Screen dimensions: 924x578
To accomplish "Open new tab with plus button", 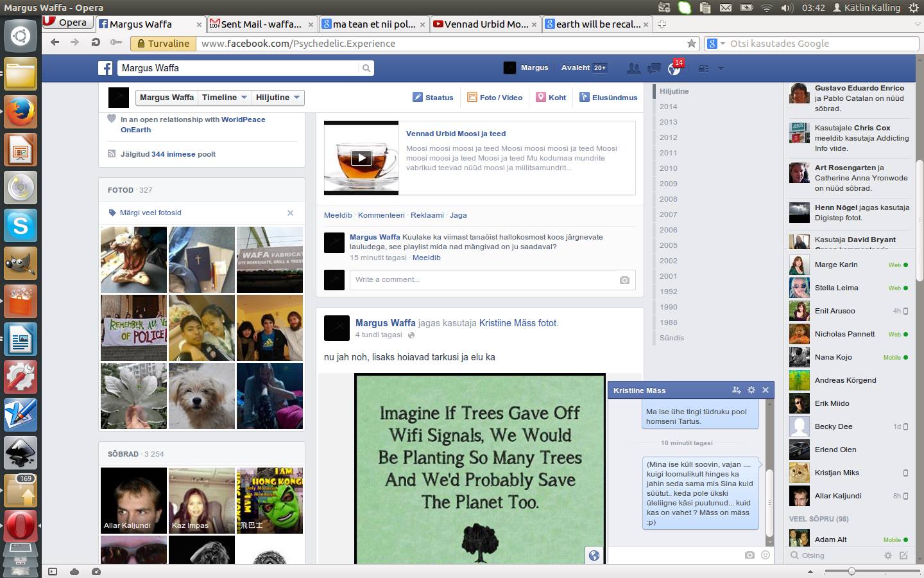I will [x=662, y=24].
